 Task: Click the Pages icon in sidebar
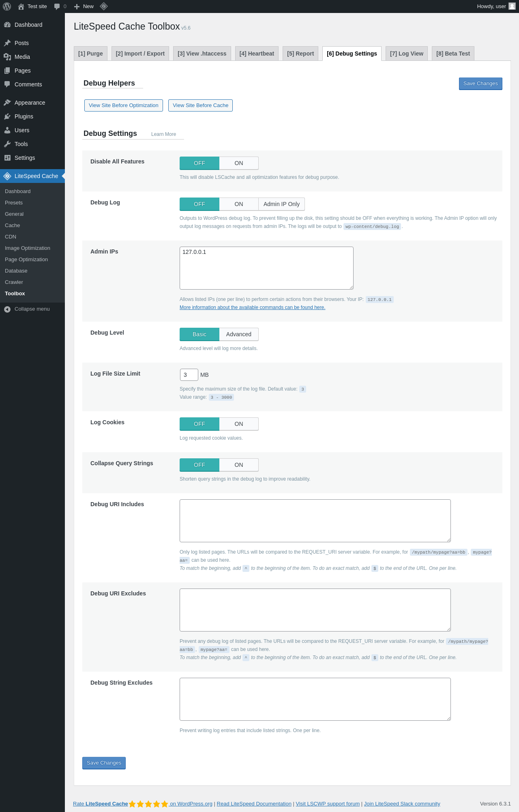coord(7,71)
